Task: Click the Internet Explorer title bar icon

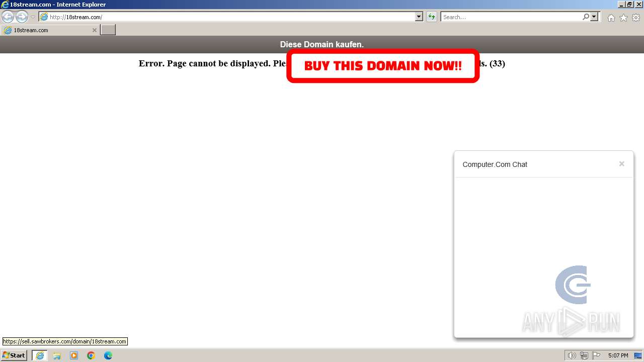Action: tap(5, 5)
